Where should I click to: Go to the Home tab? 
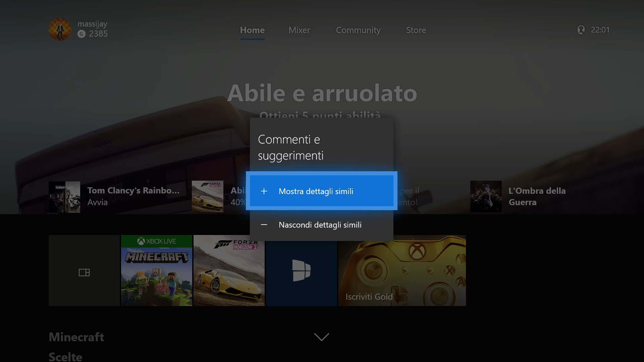[252, 30]
